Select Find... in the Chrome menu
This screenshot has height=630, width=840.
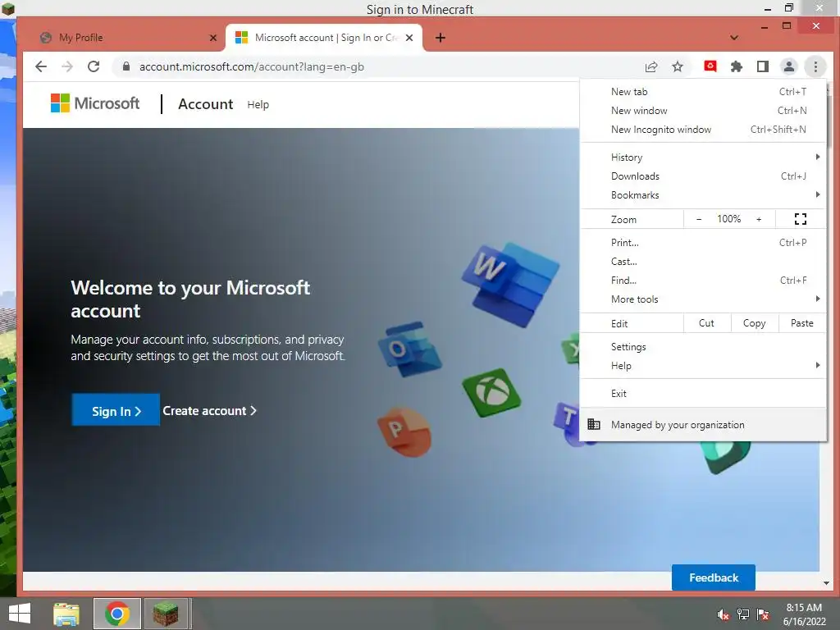click(703, 281)
